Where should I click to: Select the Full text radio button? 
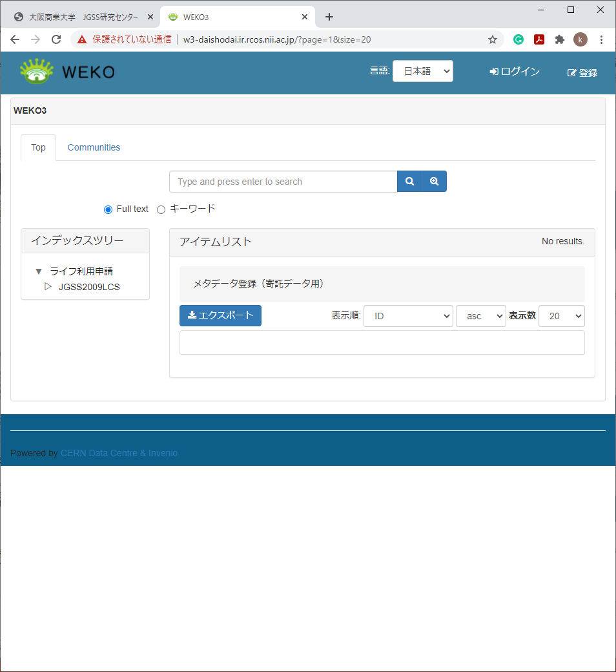pos(108,209)
